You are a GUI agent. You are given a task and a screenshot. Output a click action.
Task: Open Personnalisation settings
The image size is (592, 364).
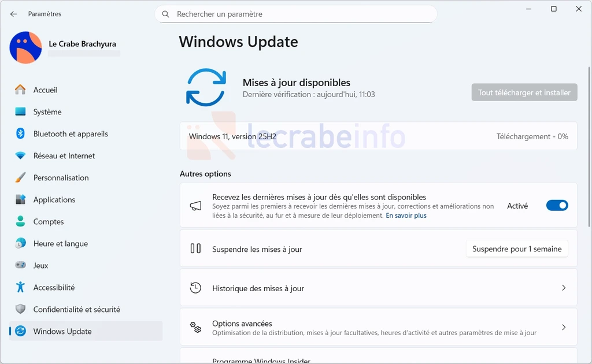tap(61, 177)
